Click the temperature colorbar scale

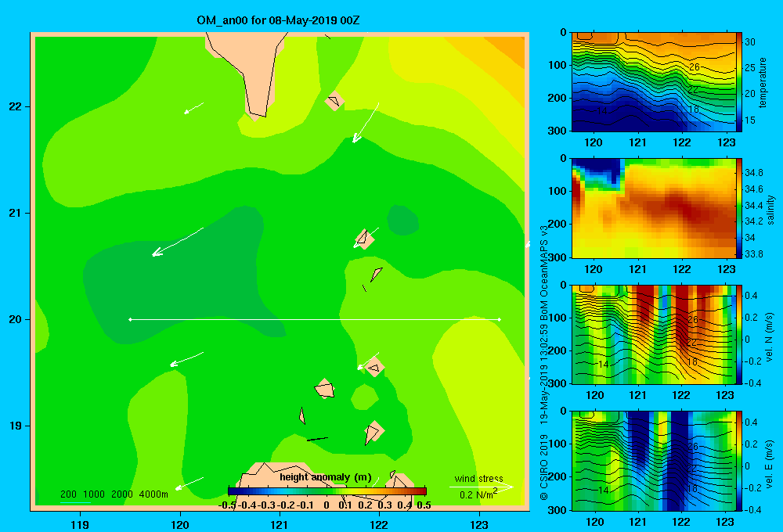click(739, 82)
